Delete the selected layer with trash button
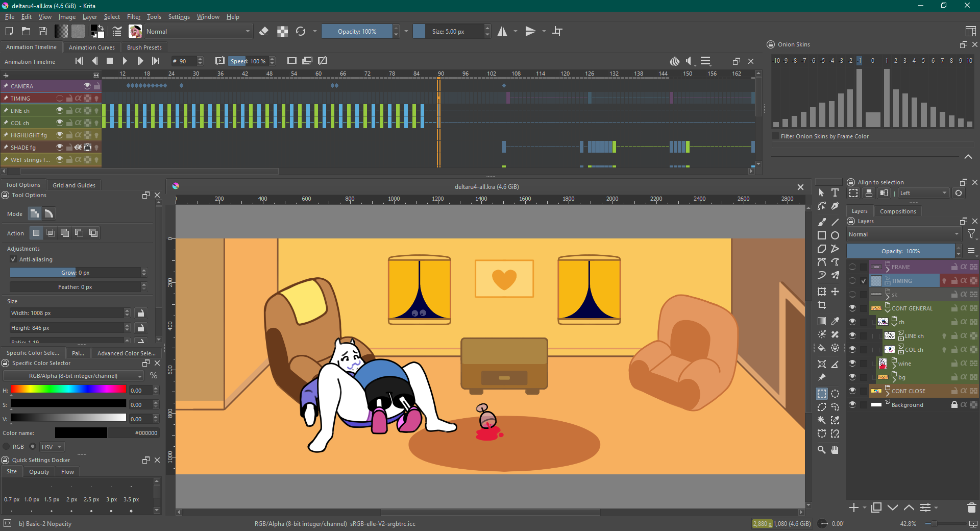Image resolution: width=980 pixels, height=531 pixels. coord(971,508)
